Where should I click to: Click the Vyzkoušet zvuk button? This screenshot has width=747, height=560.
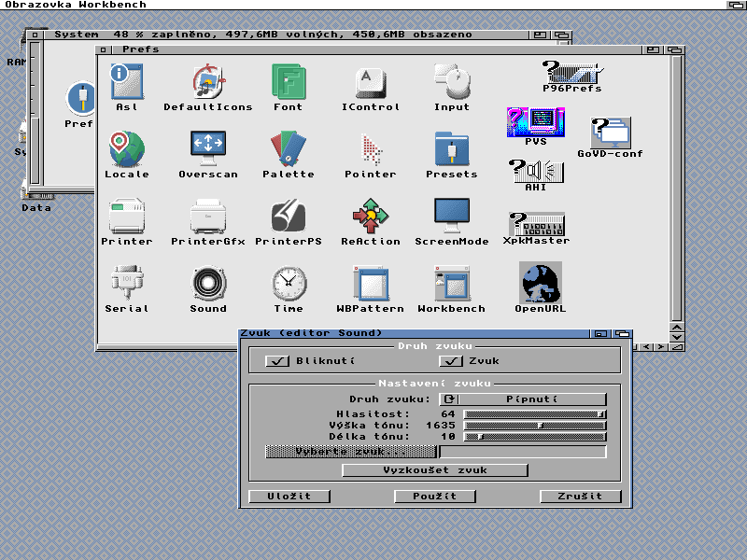click(x=435, y=470)
